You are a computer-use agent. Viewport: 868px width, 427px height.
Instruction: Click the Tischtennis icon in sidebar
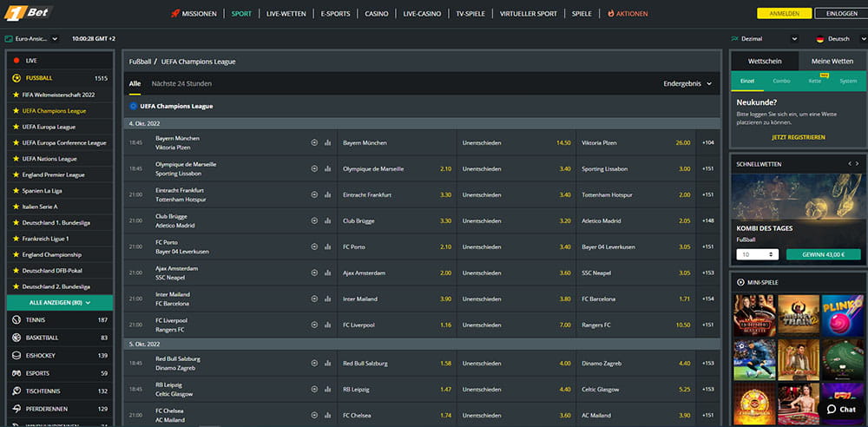[16, 391]
